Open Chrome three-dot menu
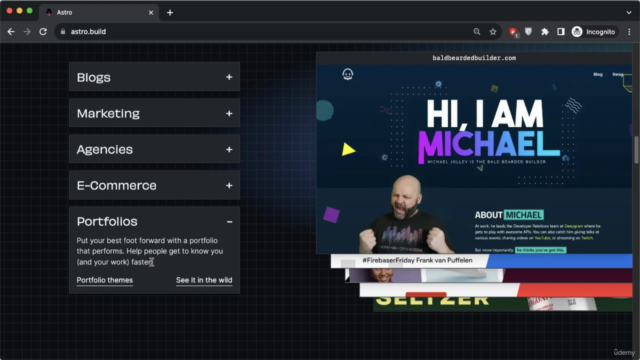Viewport: 640px width, 360px height. click(x=629, y=32)
